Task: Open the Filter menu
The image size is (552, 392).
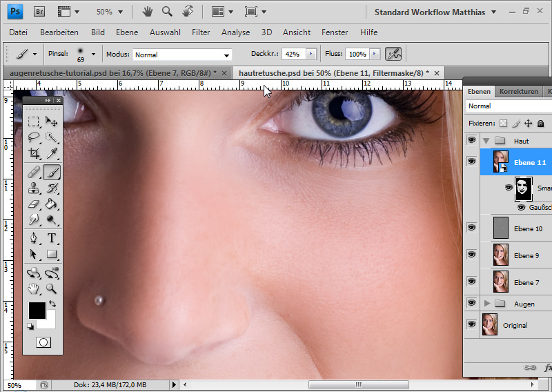Action: (201, 32)
